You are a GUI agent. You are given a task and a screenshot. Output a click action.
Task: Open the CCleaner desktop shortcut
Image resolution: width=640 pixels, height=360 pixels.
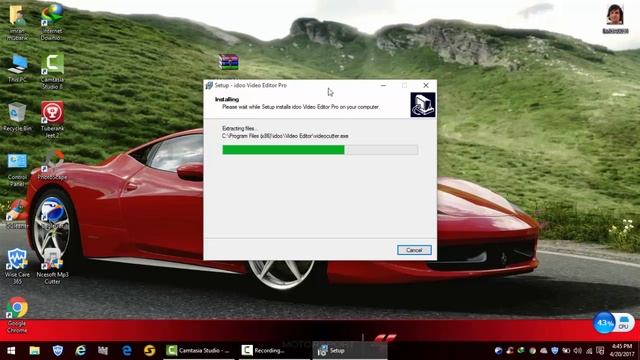(17, 214)
